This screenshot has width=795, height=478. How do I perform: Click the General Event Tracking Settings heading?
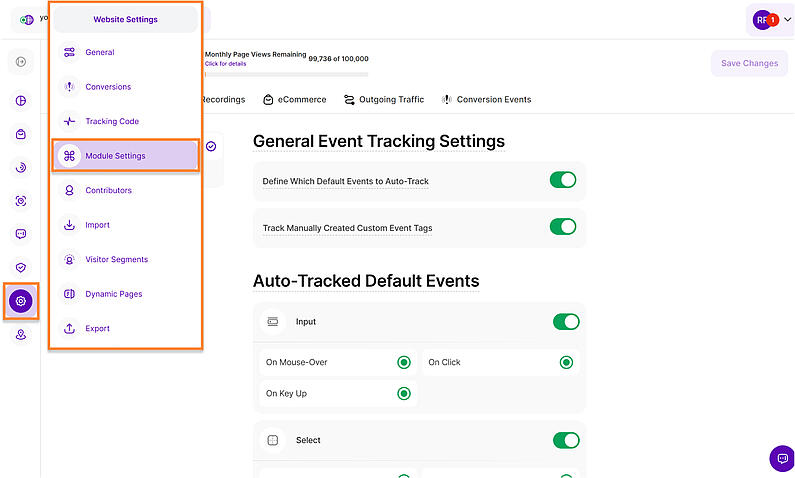(x=379, y=141)
